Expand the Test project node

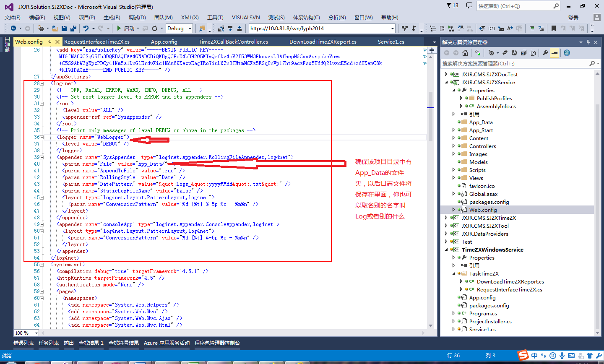[x=446, y=242]
